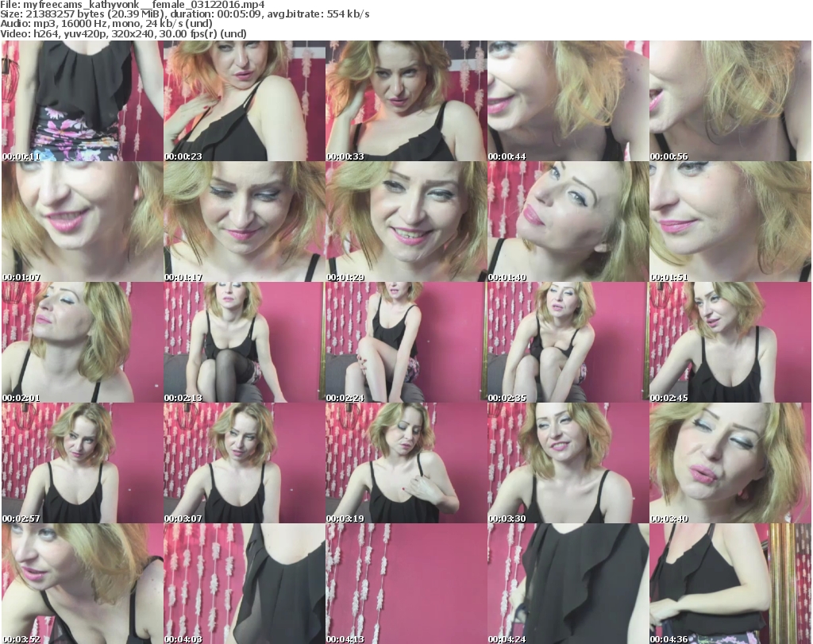813x644 pixels.
Task: Select the thumbnail timestamped 00:00:23
Action: 245,101
